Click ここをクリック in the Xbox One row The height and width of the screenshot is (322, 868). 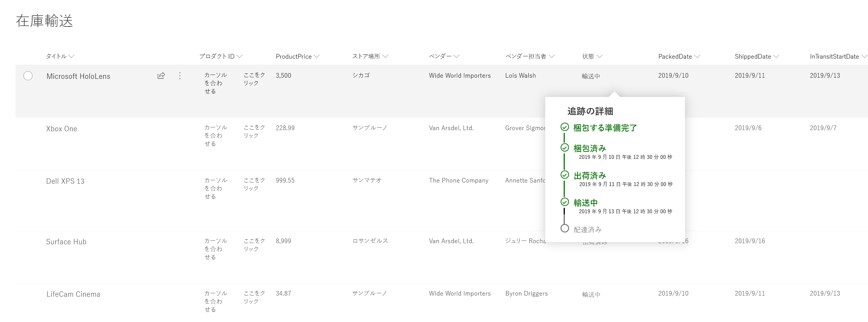click(254, 131)
